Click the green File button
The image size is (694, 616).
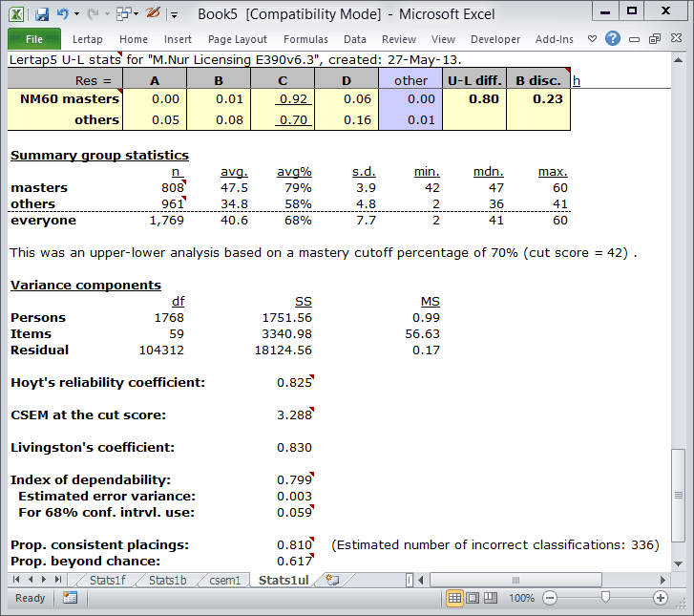(33, 39)
